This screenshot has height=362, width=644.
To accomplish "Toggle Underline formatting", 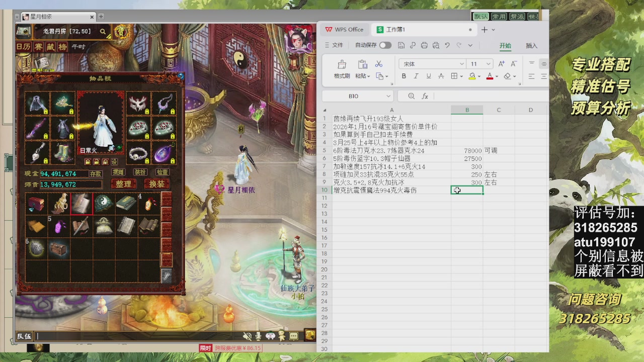I will [x=429, y=76].
